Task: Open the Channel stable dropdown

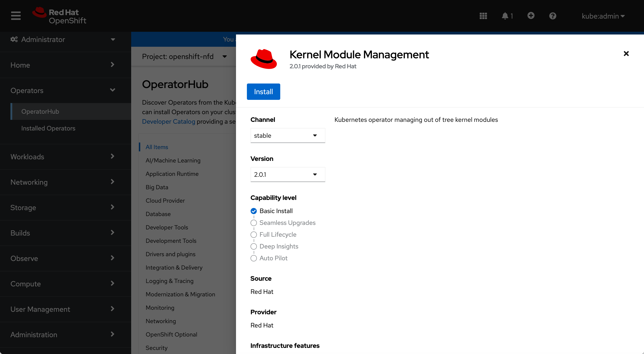Action: (x=288, y=135)
